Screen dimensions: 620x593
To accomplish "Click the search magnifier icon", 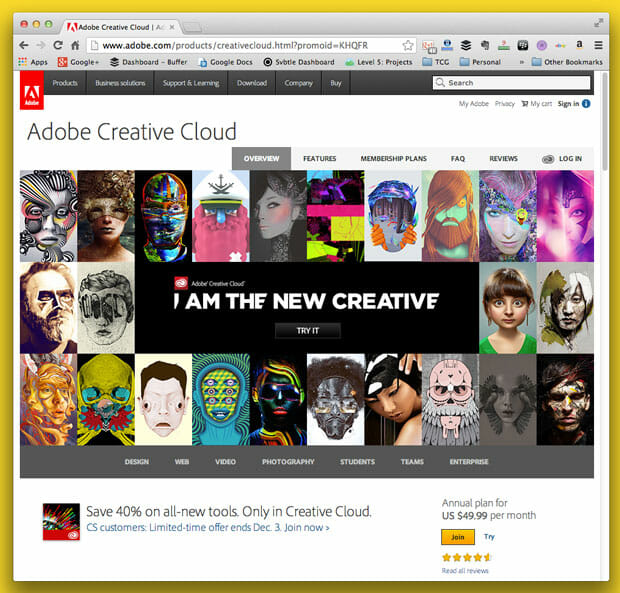I will pos(440,82).
